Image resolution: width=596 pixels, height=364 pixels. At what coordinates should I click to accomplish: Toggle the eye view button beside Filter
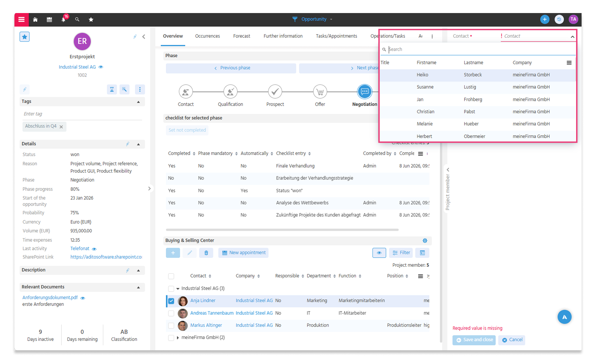(x=379, y=253)
